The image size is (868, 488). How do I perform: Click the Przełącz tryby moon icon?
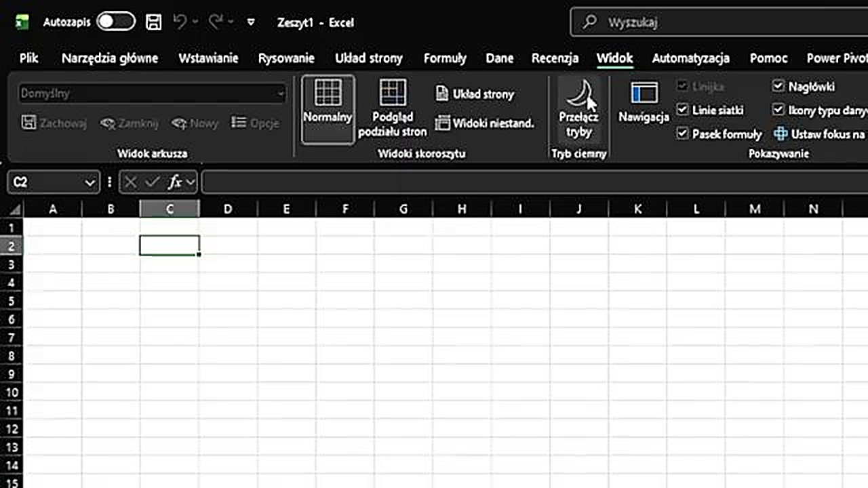(578, 94)
